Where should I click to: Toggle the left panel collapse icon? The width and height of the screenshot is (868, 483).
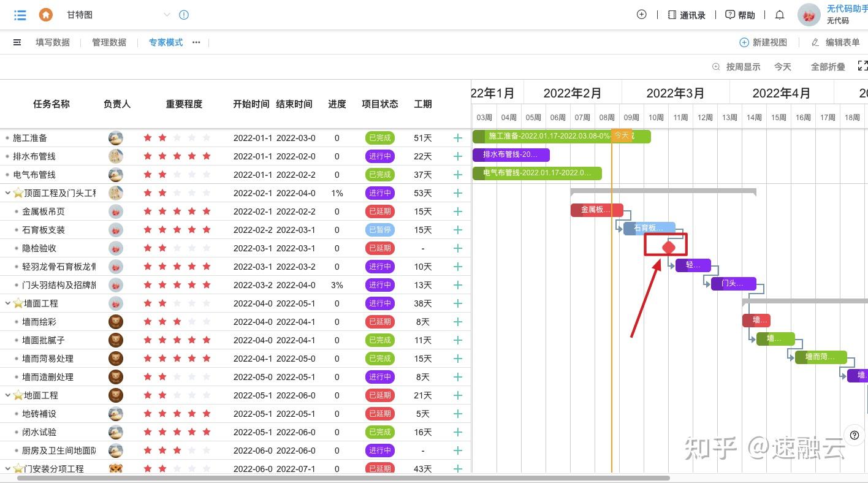(x=17, y=42)
